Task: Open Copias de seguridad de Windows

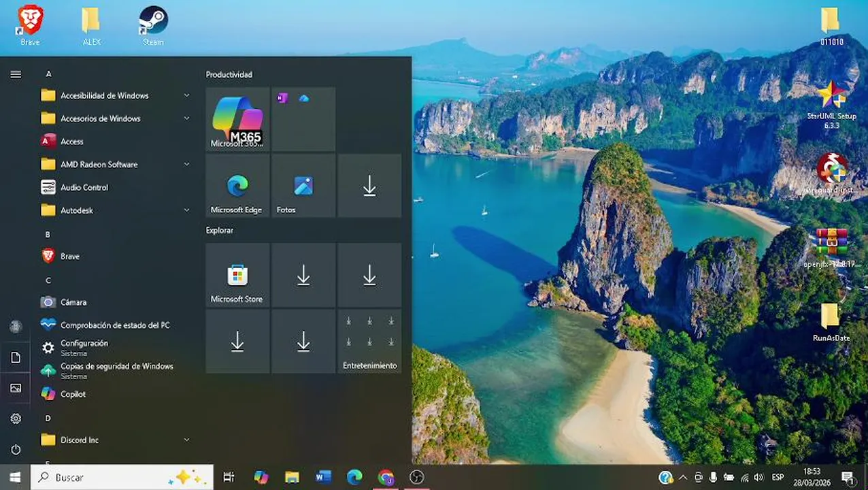Action: (116, 371)
